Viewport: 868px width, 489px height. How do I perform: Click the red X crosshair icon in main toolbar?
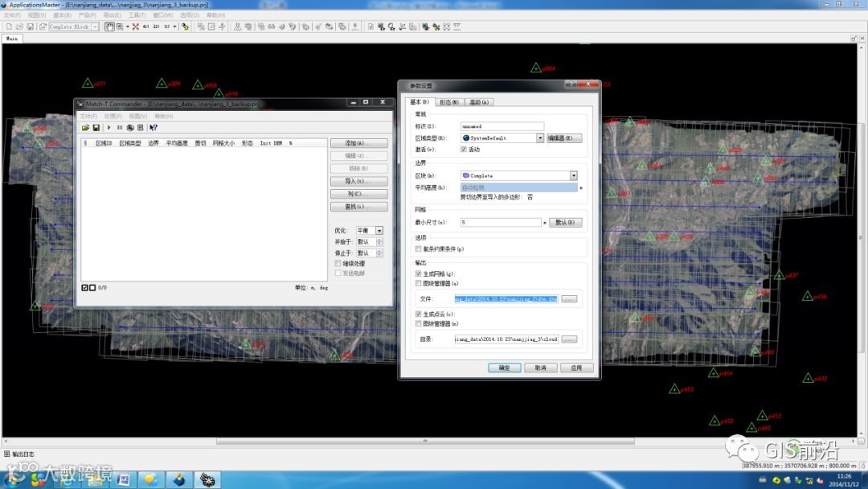135,27
